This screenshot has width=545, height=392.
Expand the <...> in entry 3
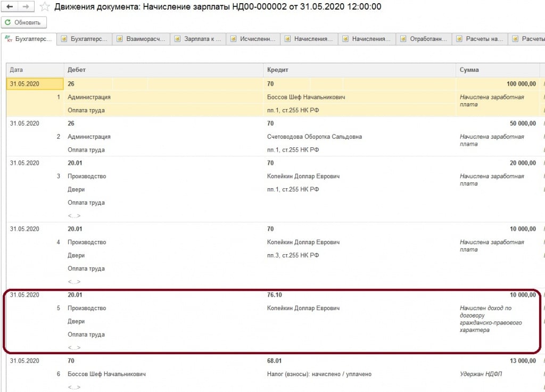74,216
